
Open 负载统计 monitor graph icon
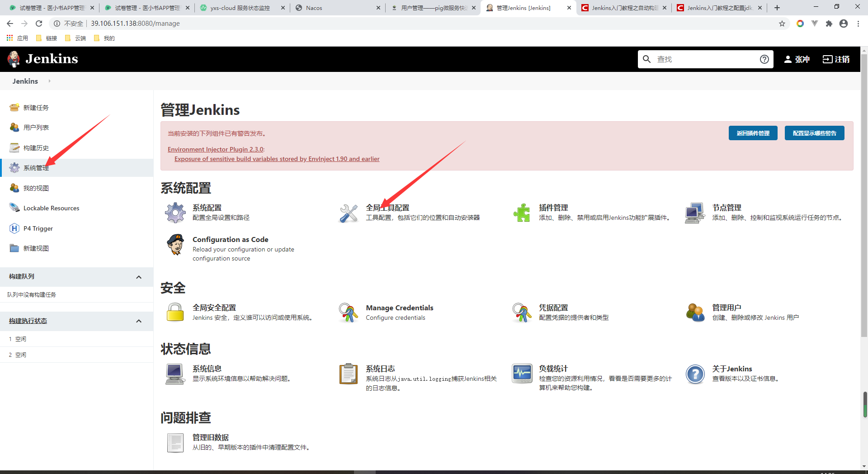(x=522, y=374)
